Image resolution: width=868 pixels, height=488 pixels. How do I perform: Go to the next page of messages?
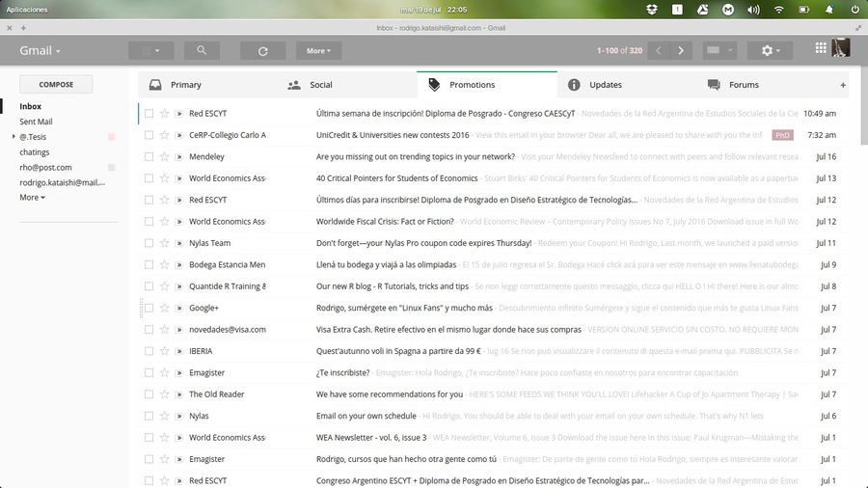[681, 50]
